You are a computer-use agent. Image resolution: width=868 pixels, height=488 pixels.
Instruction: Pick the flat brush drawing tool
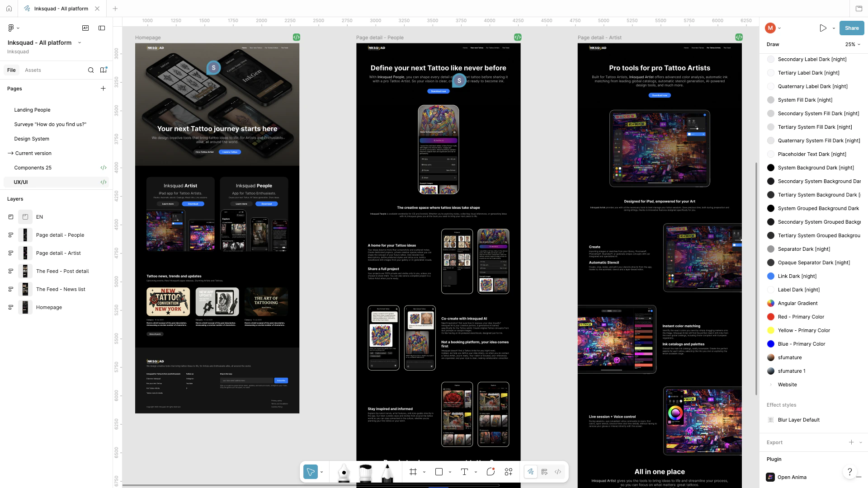[365, 473]
